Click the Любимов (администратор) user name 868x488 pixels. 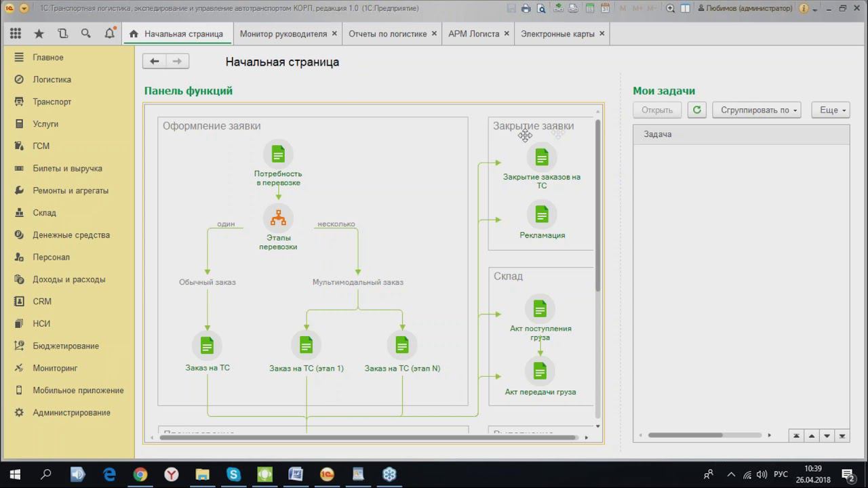point(749,9)
